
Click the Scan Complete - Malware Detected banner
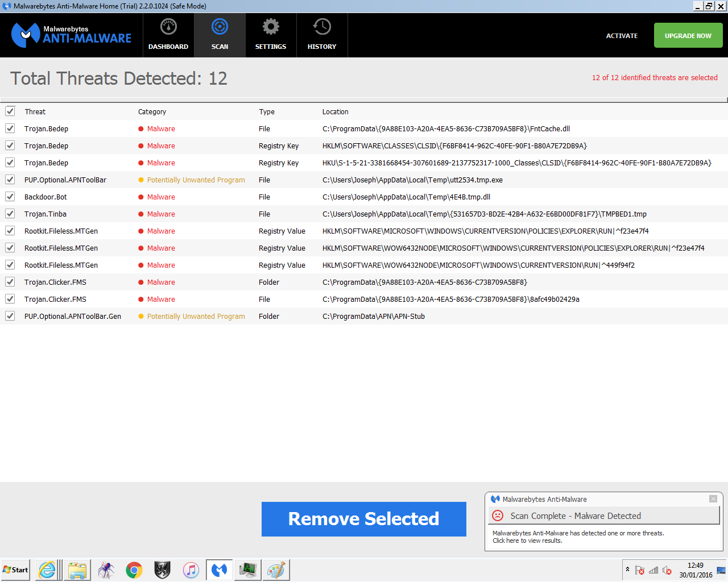[604, 516]
